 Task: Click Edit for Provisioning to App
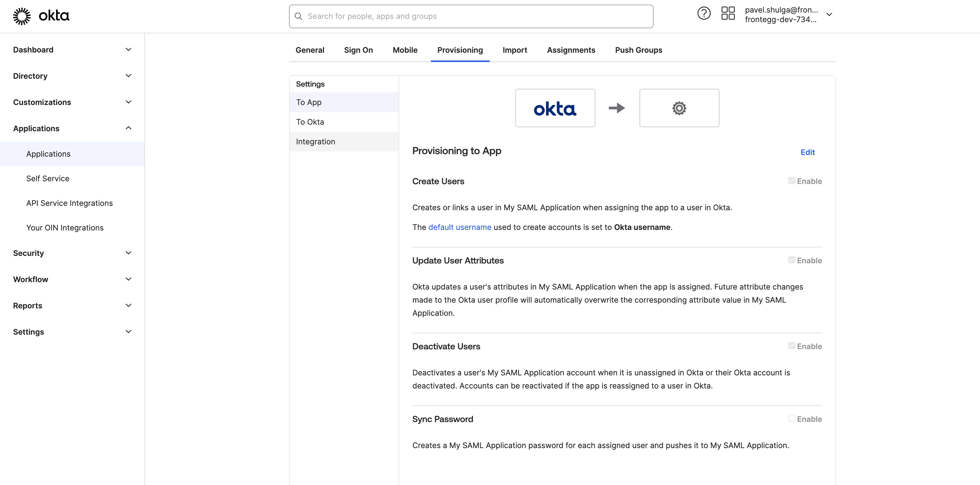pos(808,153)
